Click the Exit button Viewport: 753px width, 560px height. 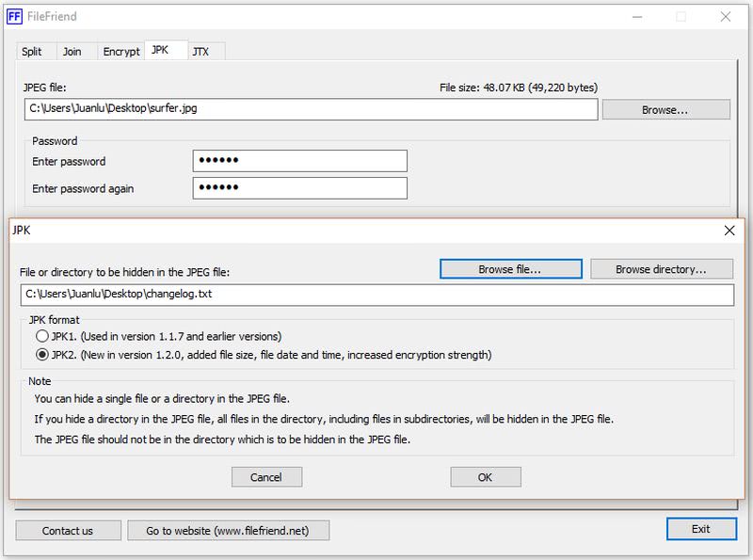[x=700, y=529]
